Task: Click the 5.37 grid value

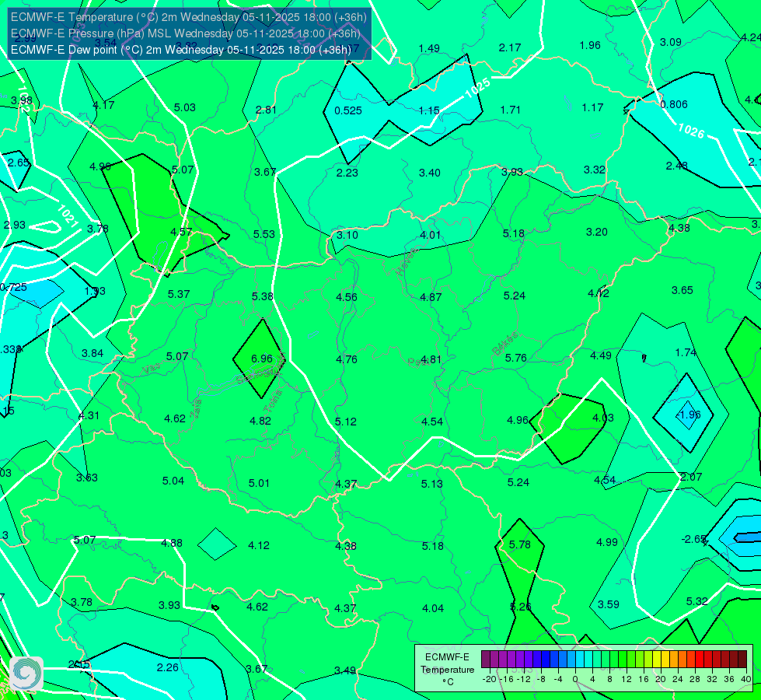Action: point(179,294)
